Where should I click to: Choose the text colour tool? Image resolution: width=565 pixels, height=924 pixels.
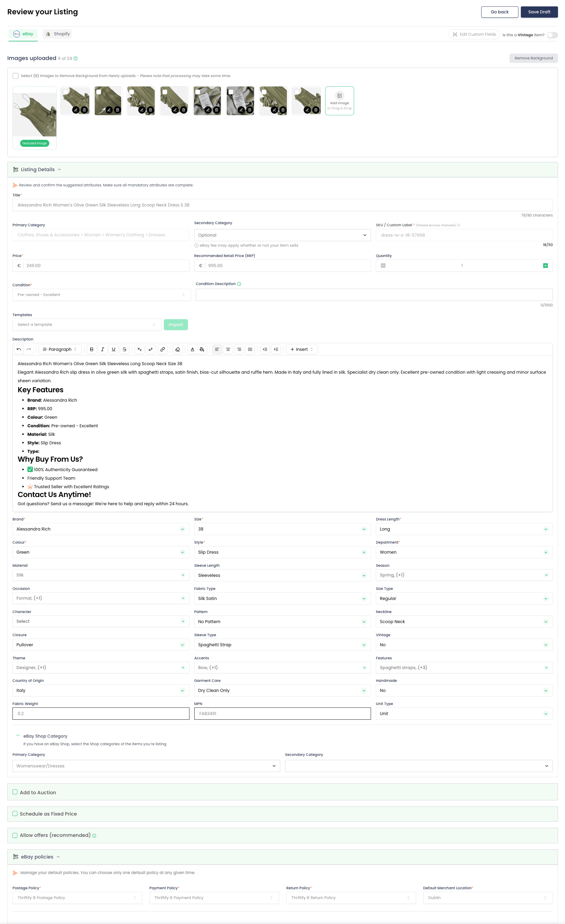tap(192, 349)
